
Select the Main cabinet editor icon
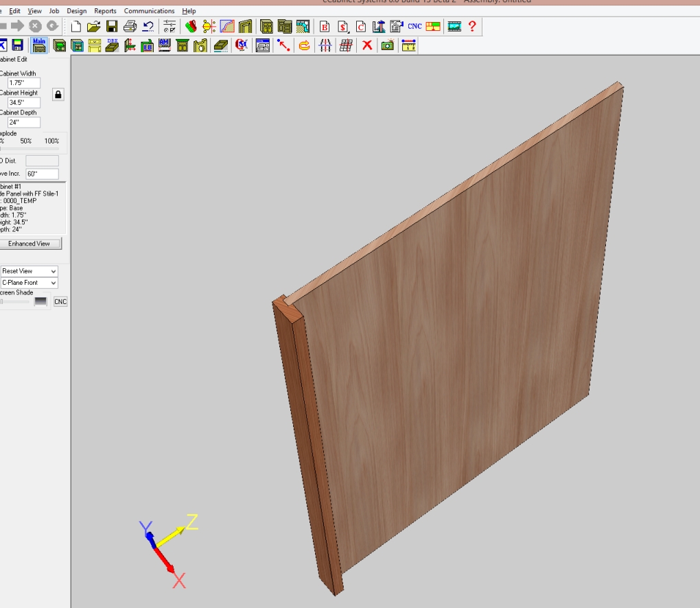[x=39, y=45]
